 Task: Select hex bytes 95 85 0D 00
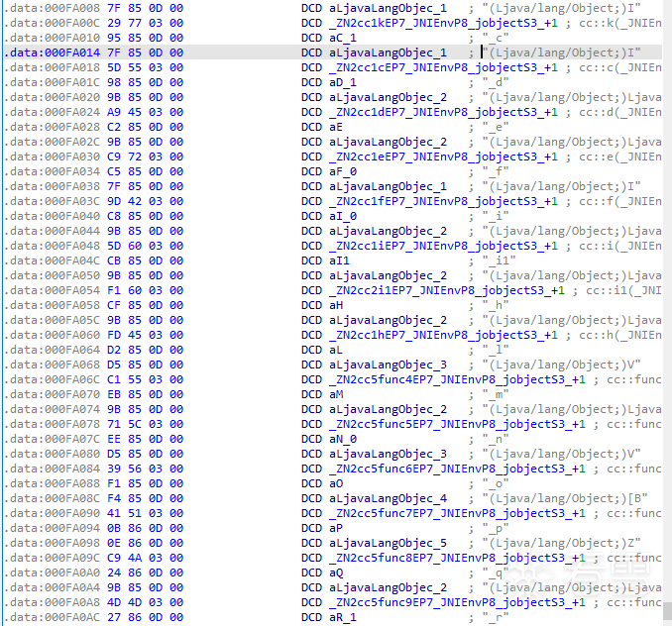(x=146, y=38)
